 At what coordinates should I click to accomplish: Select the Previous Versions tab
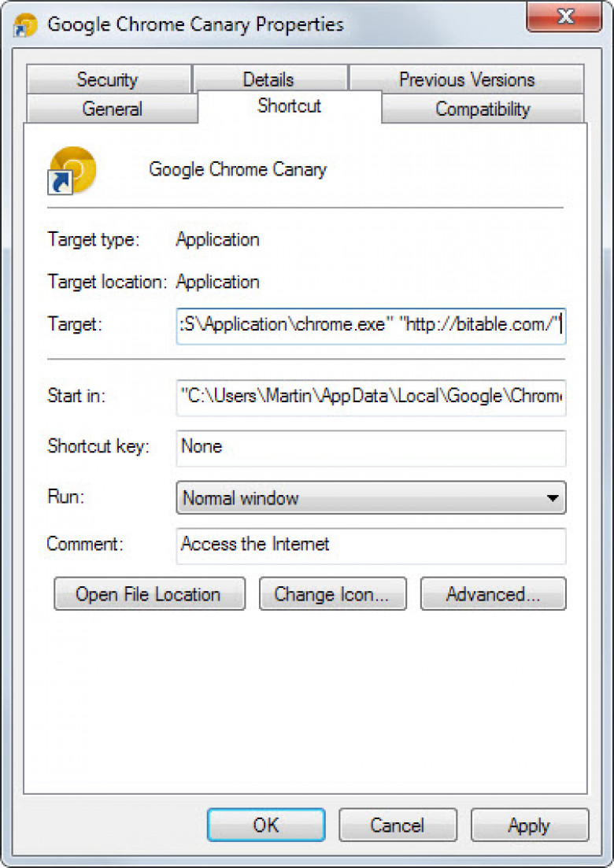(467, 79)
